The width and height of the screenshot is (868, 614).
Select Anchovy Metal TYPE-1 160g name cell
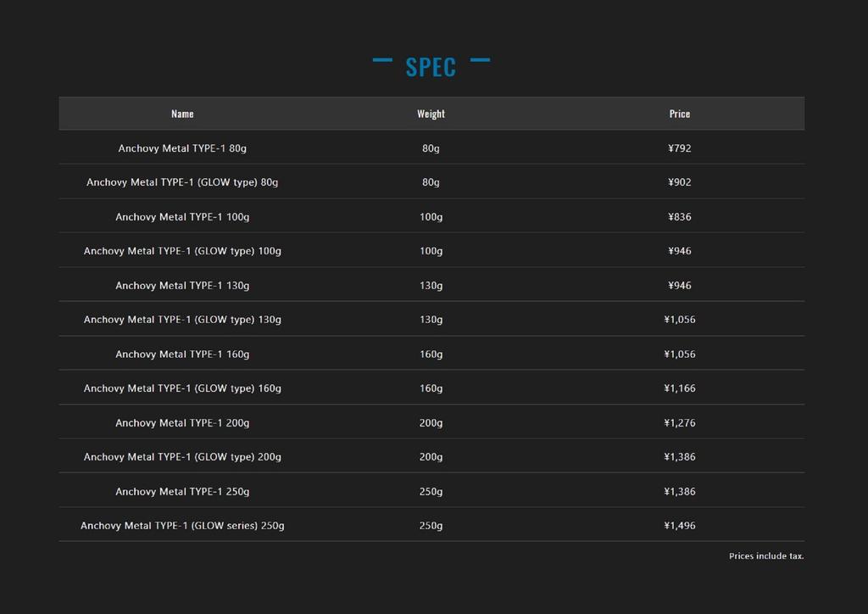182,354
